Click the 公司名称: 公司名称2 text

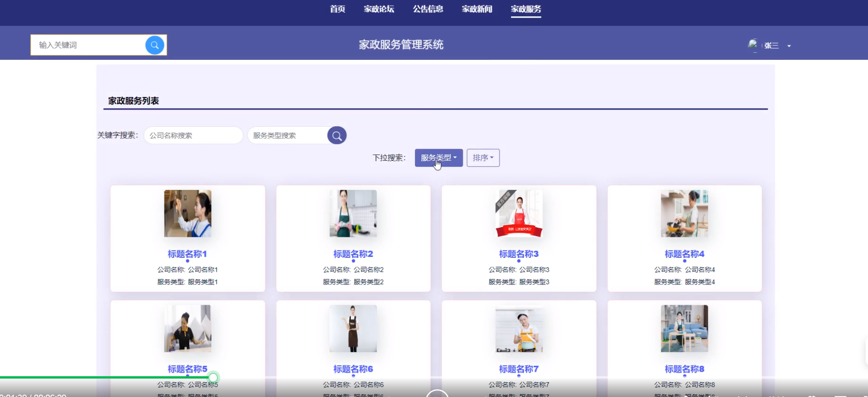[353, 270]
